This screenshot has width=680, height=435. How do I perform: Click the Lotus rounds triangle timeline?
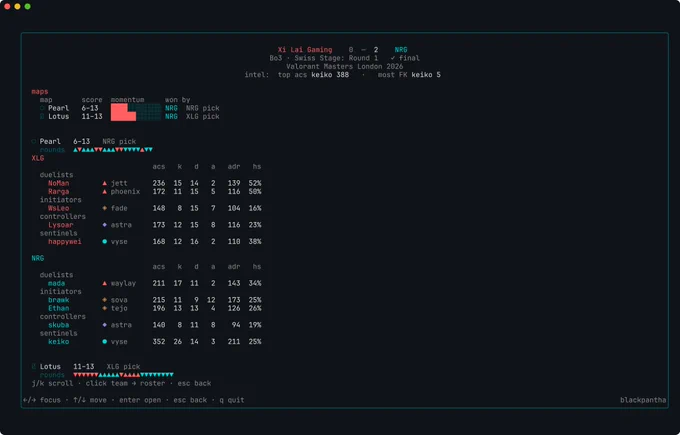click(123, 375)
